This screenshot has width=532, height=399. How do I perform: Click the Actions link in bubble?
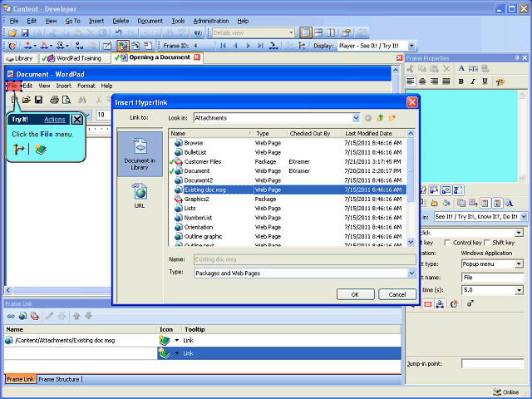tap(55, 120)
